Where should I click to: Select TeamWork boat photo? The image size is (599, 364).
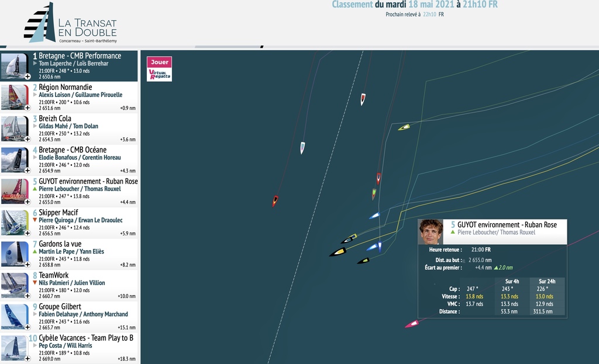[15, 285]
